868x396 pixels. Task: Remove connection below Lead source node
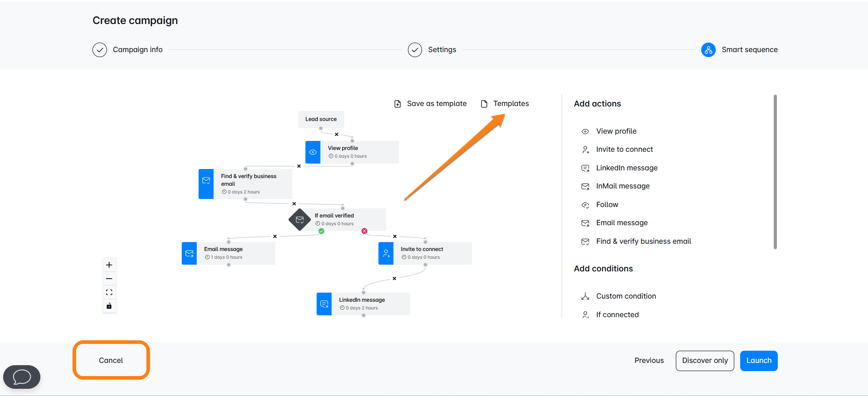tap(336, 135)
